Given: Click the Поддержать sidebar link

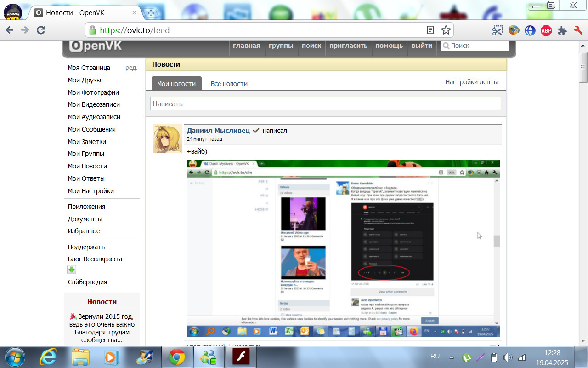Looking at the screenshot, I should [x=86, y=247].
